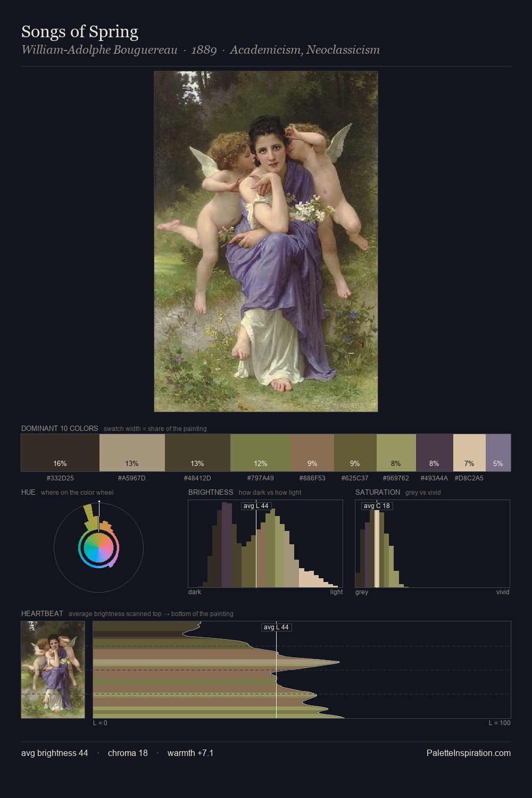532x798 pixels.
Task: Click the 'warmth +7.1' footer stat
Action: (190, 753)
